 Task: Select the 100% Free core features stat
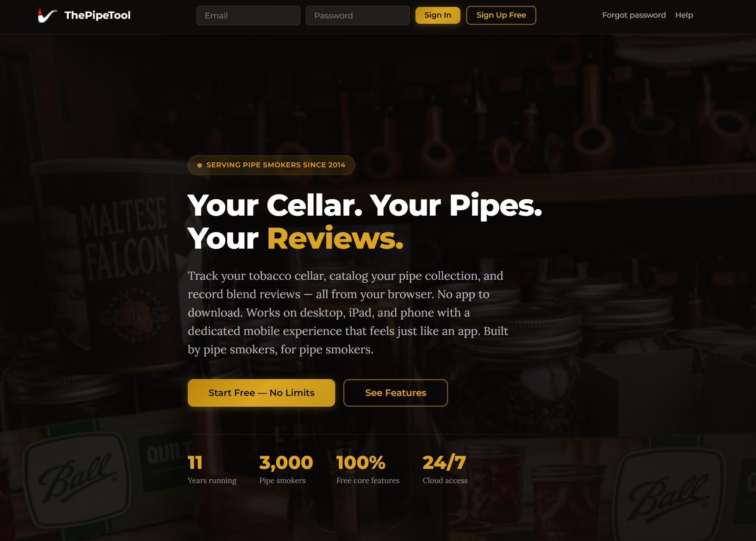(x=368, y=469)
